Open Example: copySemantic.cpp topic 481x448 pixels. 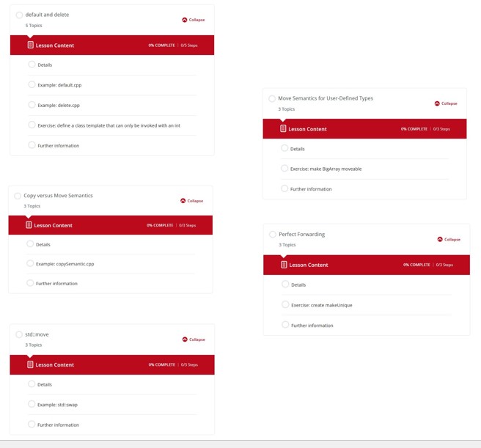65,264
